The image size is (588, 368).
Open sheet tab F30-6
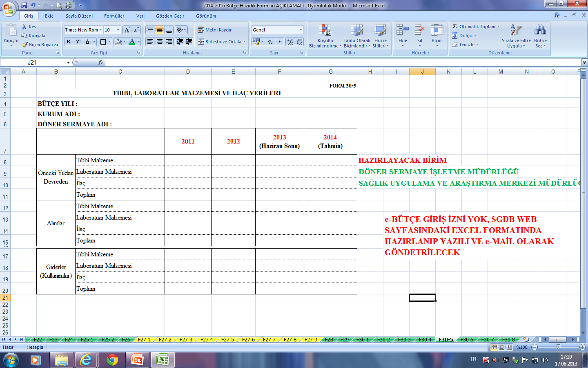[467, 339]
